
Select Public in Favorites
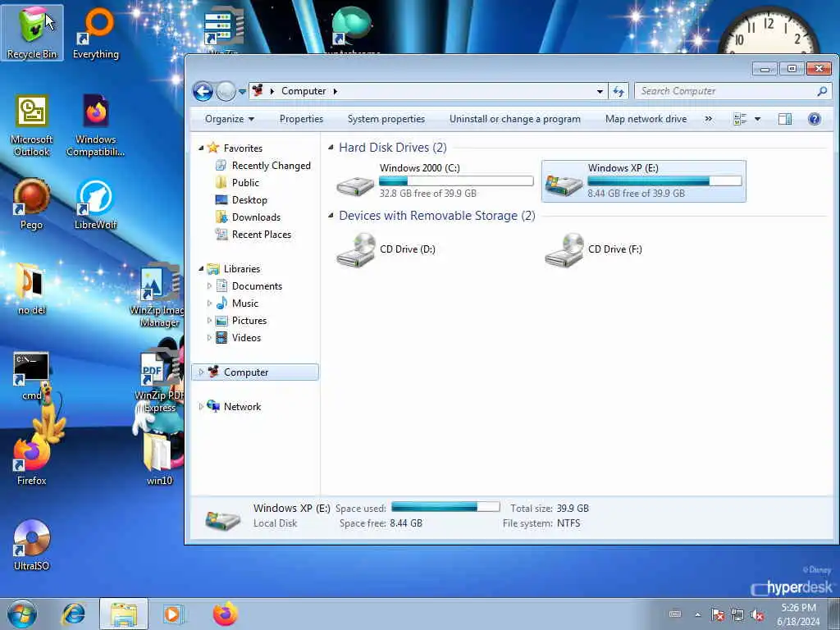coord(237,183)
